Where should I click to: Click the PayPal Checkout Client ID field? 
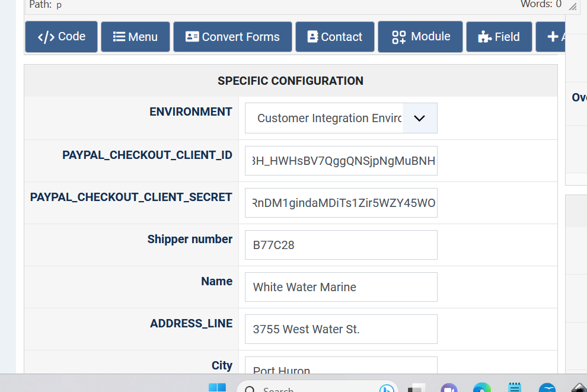pos(341,161)
